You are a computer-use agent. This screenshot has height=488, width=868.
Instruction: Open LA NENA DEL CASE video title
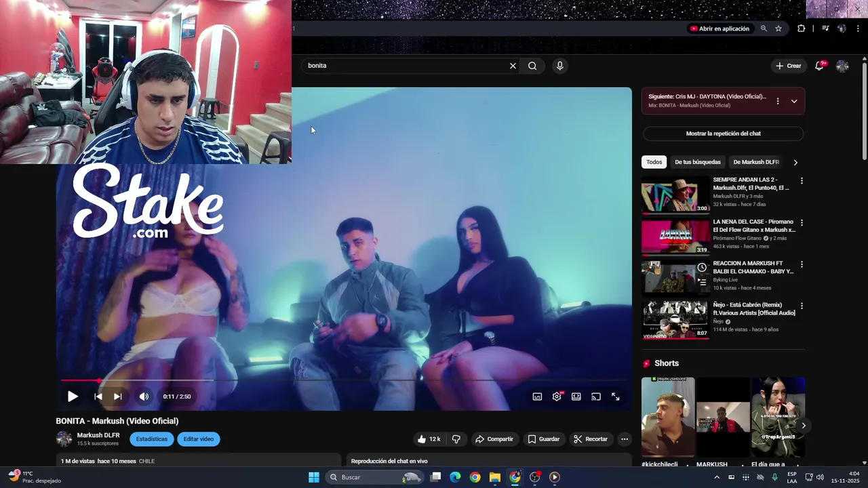click(x=753, y=226)
